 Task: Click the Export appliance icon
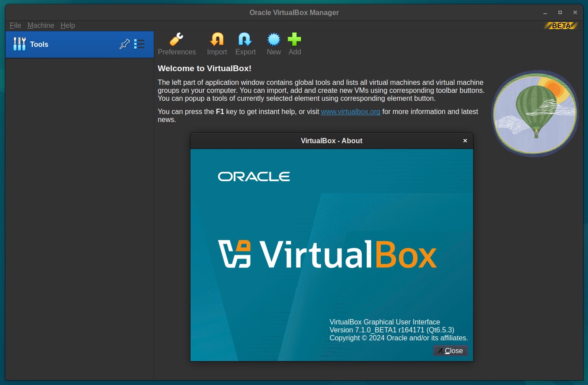245,40
